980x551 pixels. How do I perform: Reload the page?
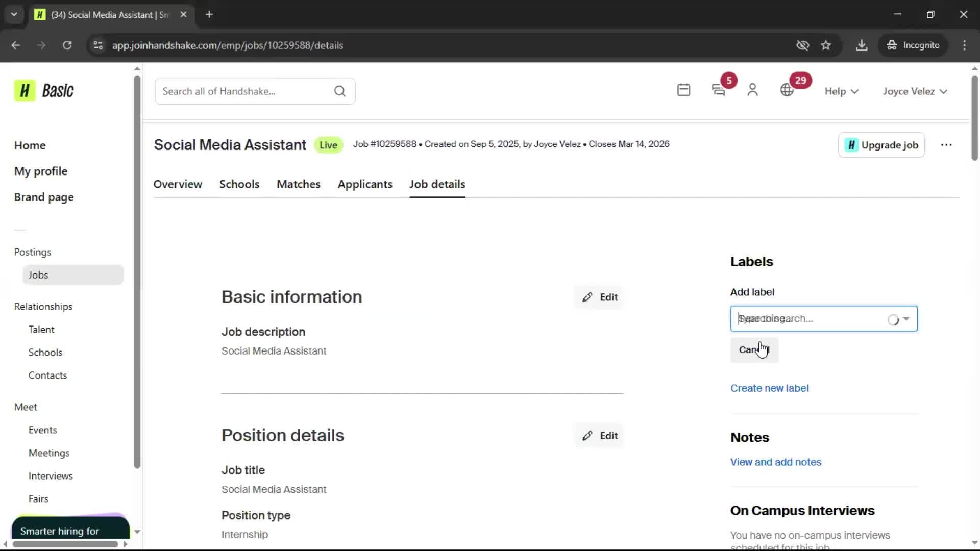click(x=67, y=45)
